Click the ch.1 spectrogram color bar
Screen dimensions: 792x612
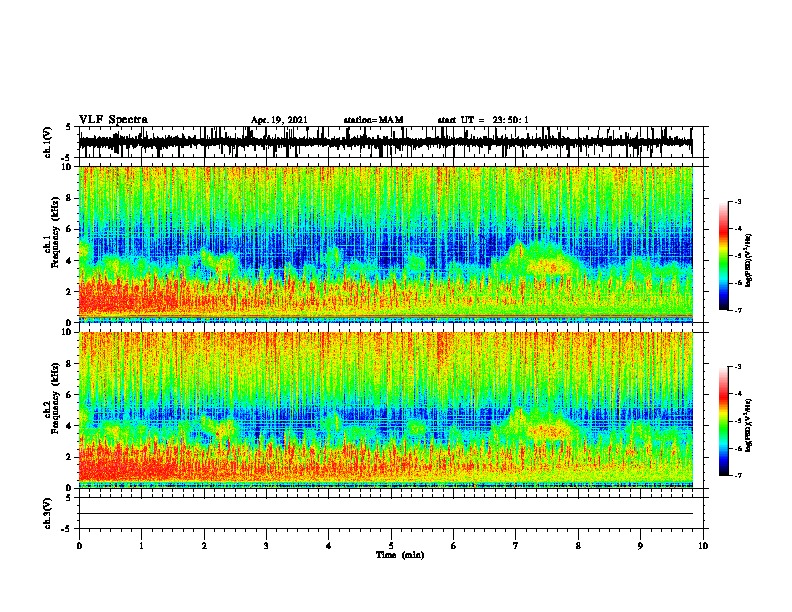(723, 256)
